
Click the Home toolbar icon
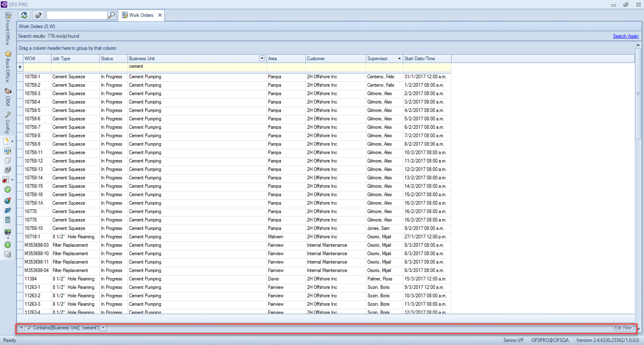coord(24,15)
